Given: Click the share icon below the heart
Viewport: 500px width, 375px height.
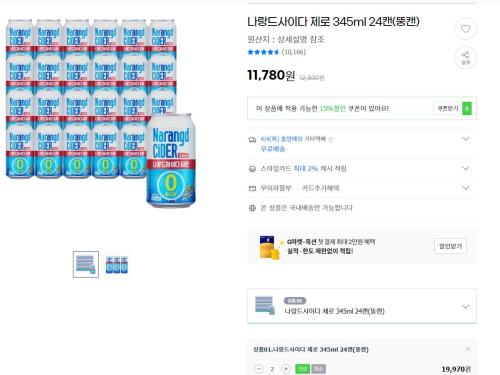Looking at the screenshot, I should tap(465, 58).
